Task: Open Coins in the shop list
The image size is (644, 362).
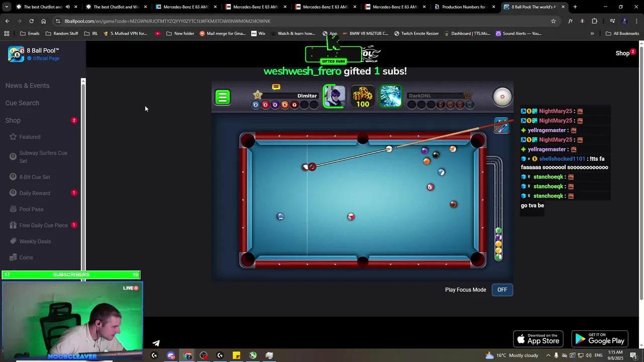Action: pos(26,257)
